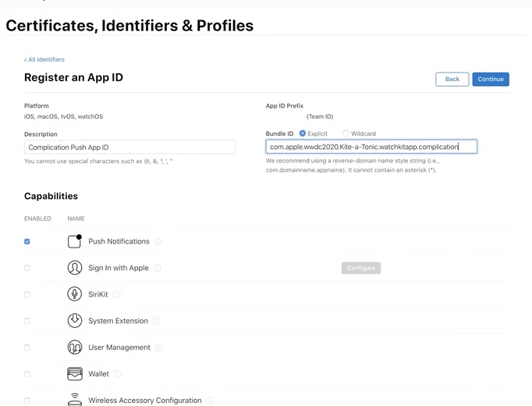Enable the Sign In with Apple checkbox
The image size is (532, 406).
(x=27, y=268)
